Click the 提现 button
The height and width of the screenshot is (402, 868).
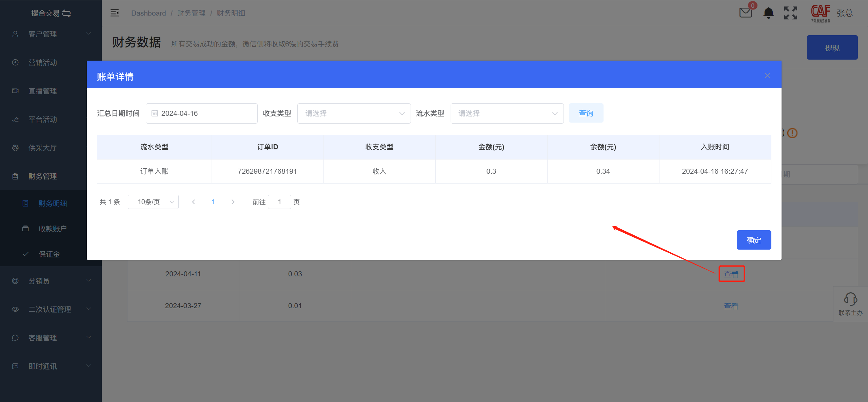point(832,48)
